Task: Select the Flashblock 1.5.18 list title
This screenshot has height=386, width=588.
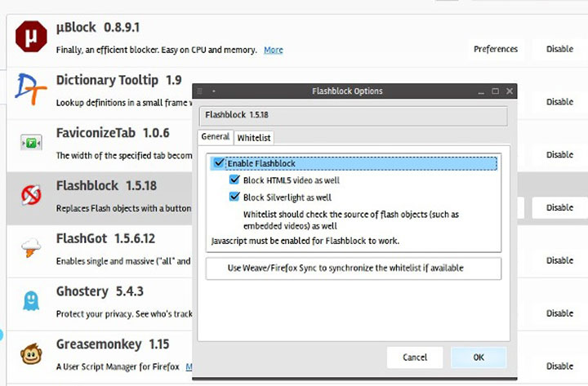Action: coord(106,186)
